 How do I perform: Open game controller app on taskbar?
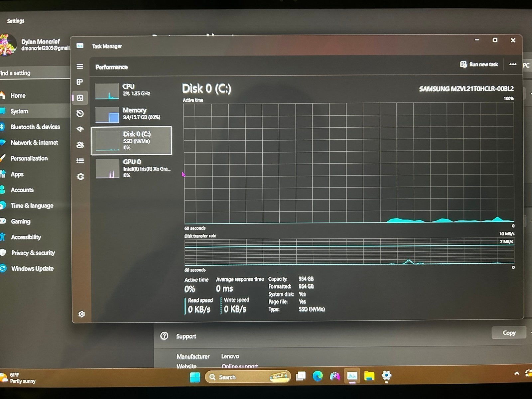pos(335,376)
